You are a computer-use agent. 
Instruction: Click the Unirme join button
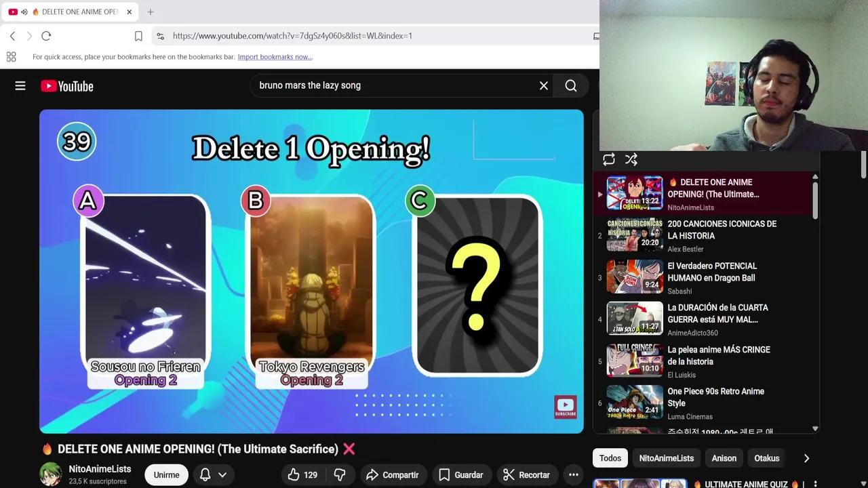(166, 475)
